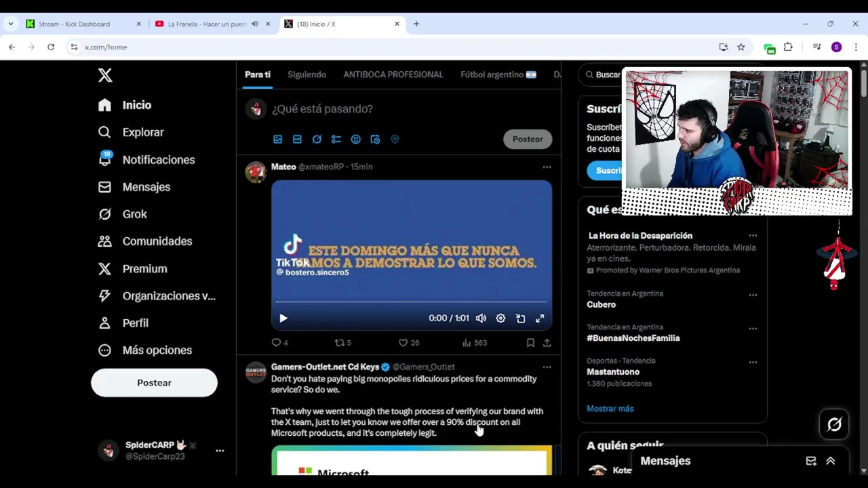Open Mateo's profile avatar
The image size is (868, 488).
pyautogui.click(x=256, y=173)
